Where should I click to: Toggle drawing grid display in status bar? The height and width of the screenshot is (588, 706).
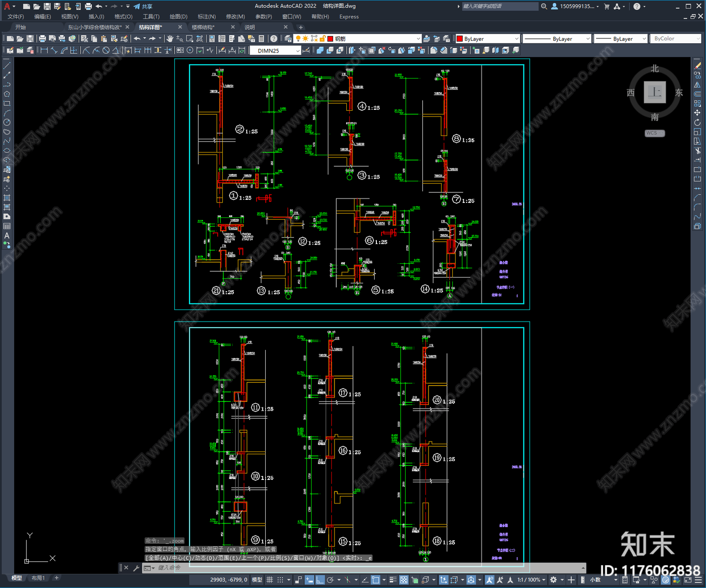click(x=270, y=580)
